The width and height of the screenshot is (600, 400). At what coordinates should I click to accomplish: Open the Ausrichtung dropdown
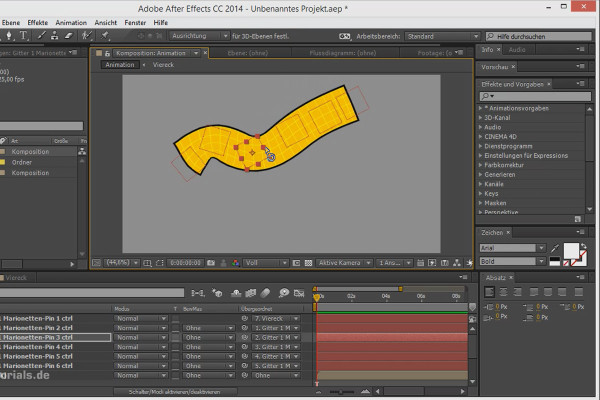click(199, 36)
